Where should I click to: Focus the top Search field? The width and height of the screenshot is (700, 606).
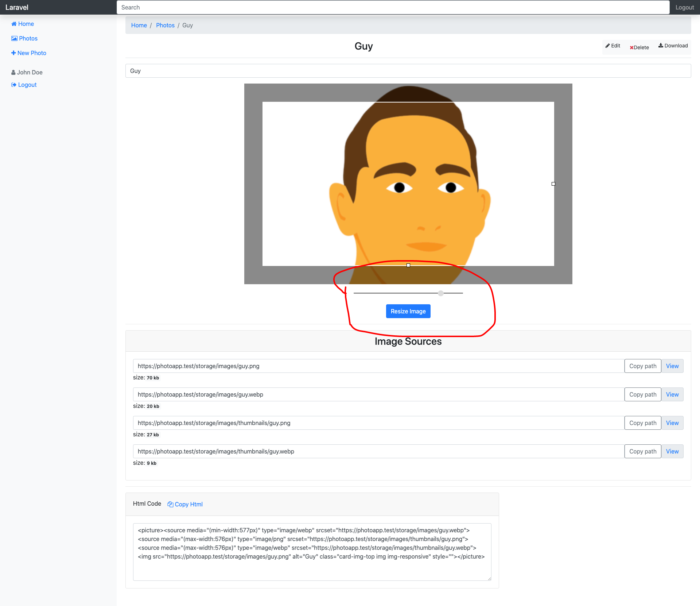point(393,8)
